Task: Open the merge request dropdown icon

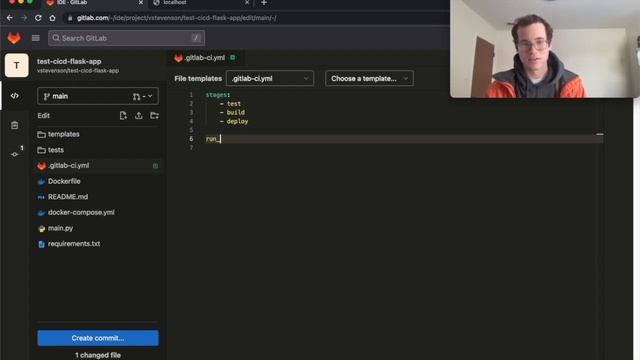Action: pyautogui.click(x=142, y=96)
